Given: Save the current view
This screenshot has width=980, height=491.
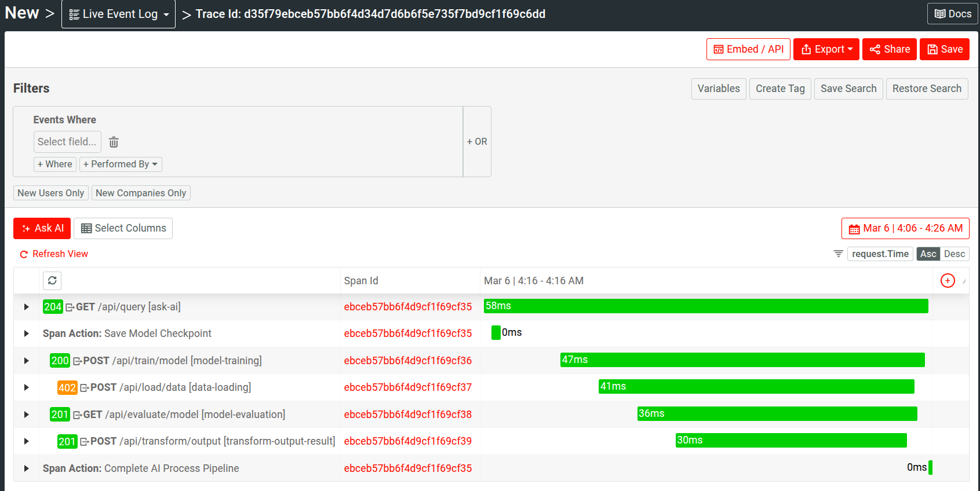Looking at the screenshot, I should click(x=945, y=49).
